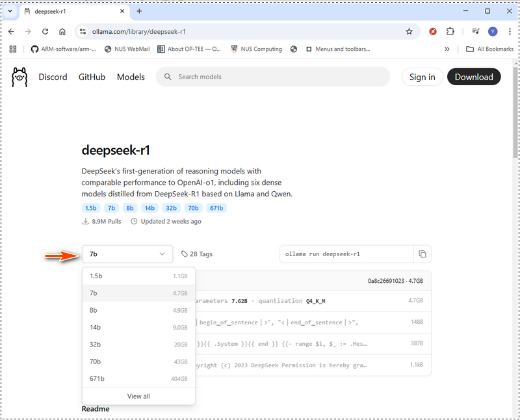The image size is (520, 420).
Task: Click the 8b tag badge
Action: point(130,208)
